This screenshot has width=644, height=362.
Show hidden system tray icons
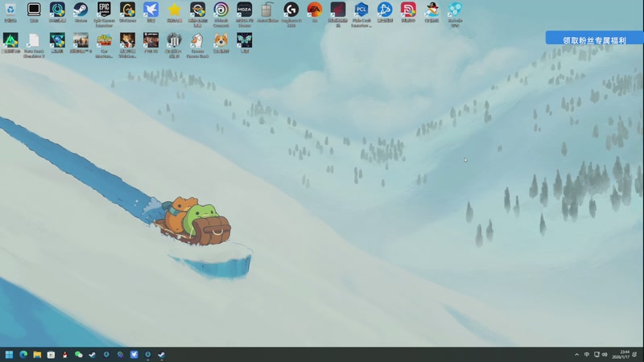576,354
